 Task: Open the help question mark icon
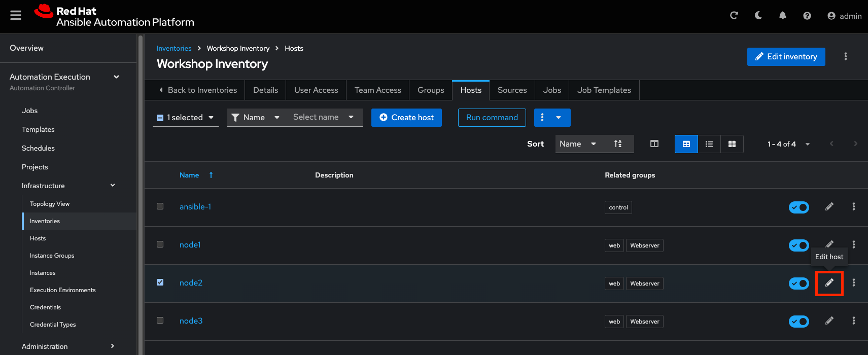pyautogui.click(x=807, y=16)
